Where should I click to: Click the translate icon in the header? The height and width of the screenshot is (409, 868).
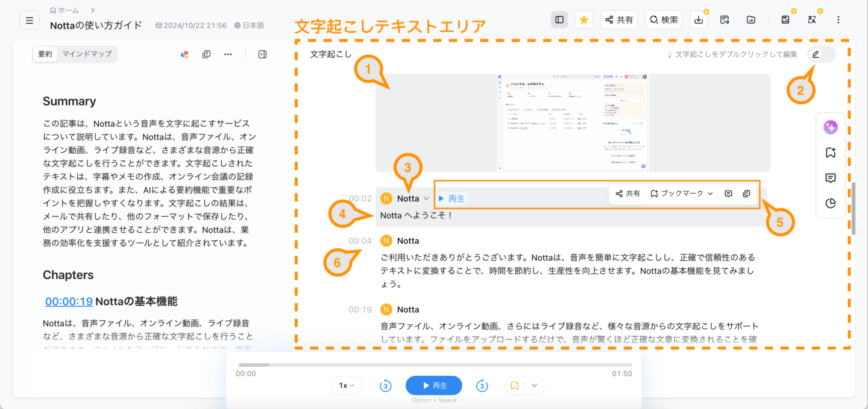coord(812,20)
